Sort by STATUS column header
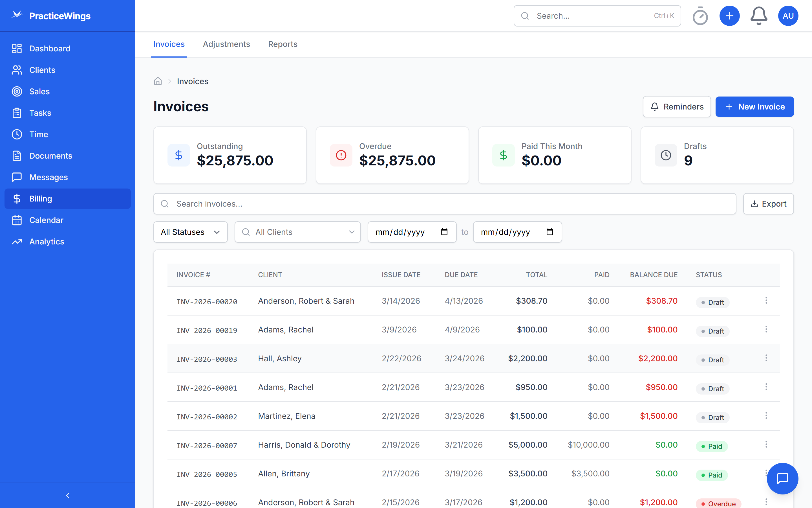The image size is (812, 508). (x=708, y=275)
